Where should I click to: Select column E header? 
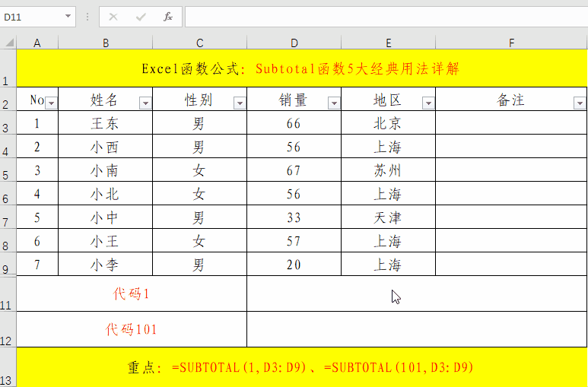tap(389, 43)
